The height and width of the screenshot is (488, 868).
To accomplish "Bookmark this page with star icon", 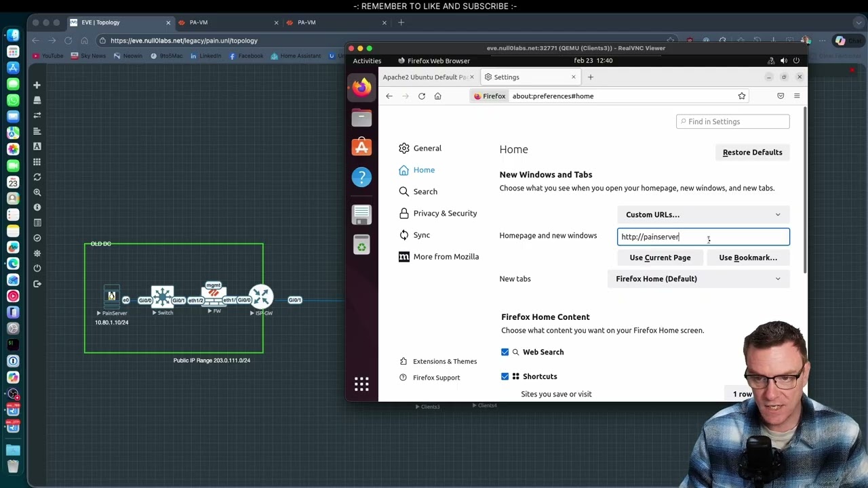I will point(742,96).
